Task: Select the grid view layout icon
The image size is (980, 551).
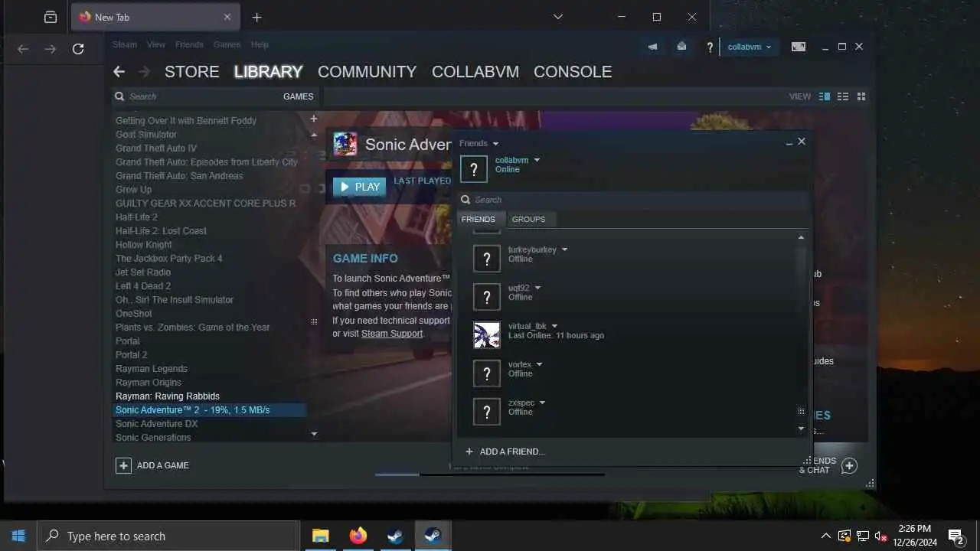Action: (x=861, y=96)
